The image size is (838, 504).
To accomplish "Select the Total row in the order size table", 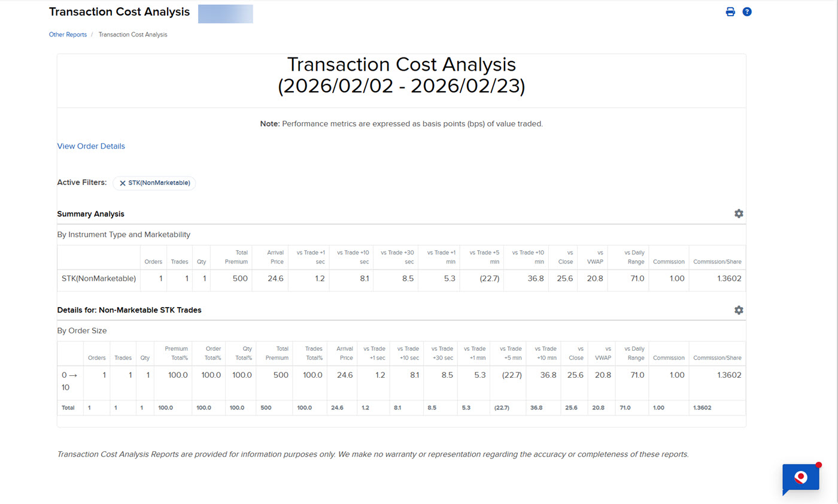I will [69, 408].
